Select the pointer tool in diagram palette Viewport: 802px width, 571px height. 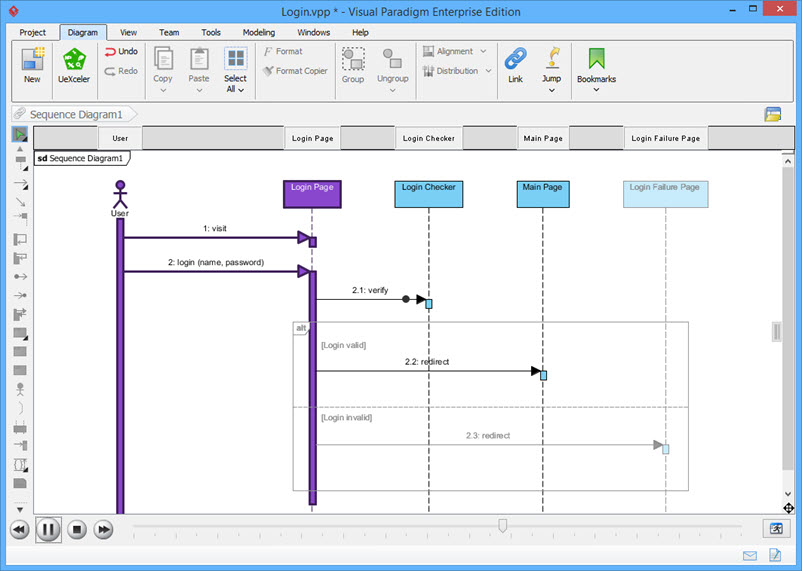point(19,135)
